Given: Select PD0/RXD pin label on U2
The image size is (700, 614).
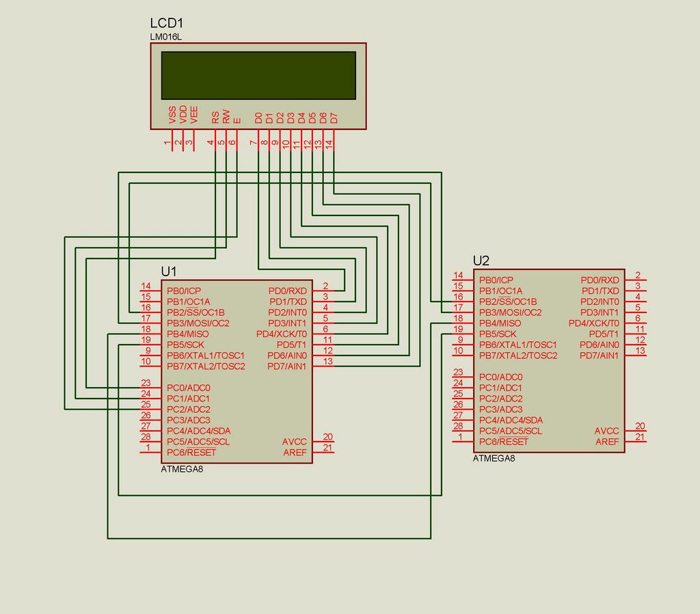Looking at the screenshot, I should pyautogui.click(x=600, y=280).
